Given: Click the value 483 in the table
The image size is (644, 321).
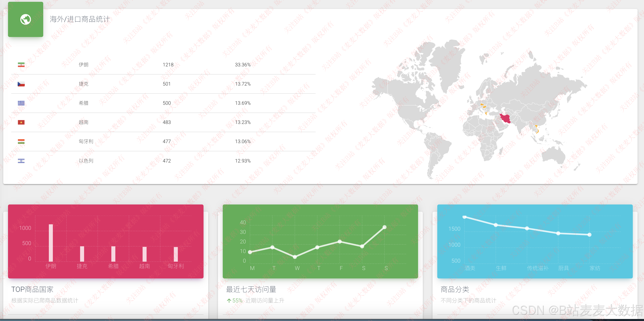Looking at the screenshot, I should coord(167,122).
